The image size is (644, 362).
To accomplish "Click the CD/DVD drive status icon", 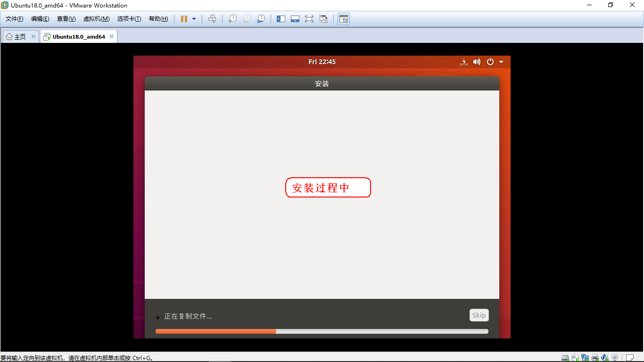I will (x=575, y=358).
